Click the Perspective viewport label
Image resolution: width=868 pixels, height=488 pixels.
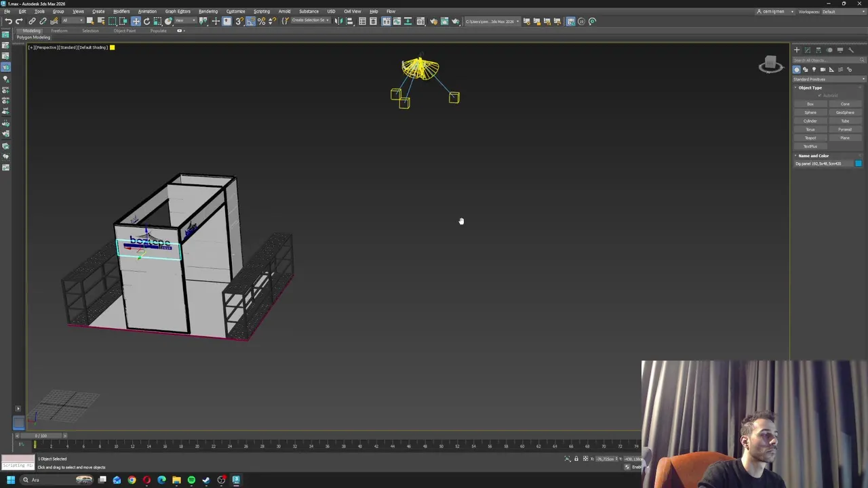pos(46,47)
